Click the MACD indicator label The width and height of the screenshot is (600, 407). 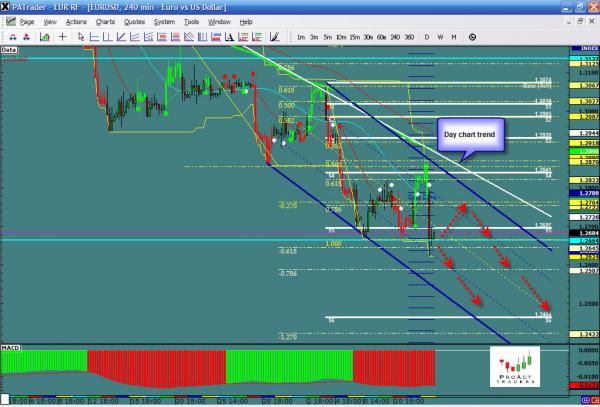click(x=11, y=347)
